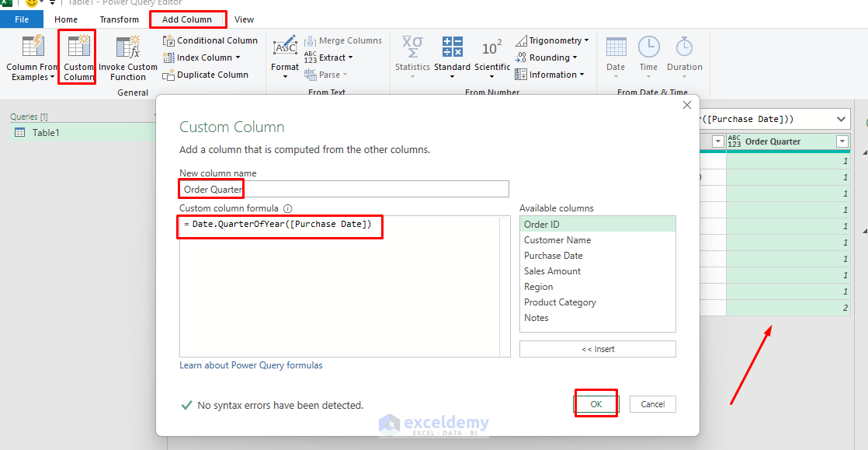Select Product Category in Available columns
The width and height of the screenshot is (868, 450).
click(597, 302)
